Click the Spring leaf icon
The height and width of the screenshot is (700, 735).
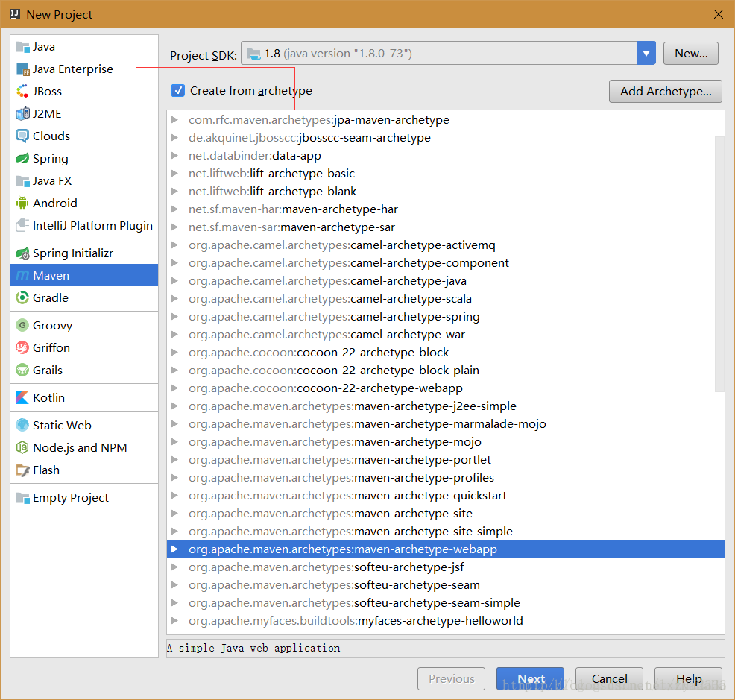22,159
